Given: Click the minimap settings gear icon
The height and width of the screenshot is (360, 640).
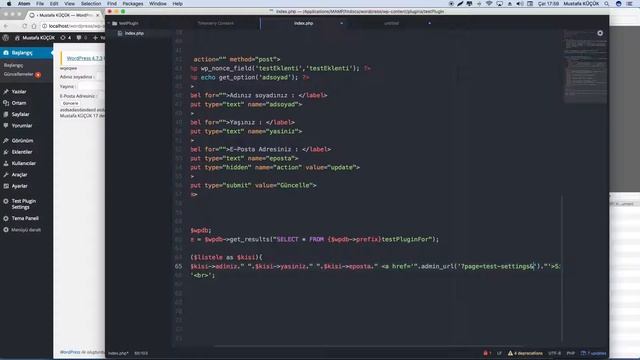Looking at the screenshot, I should (x=600, y=33).
